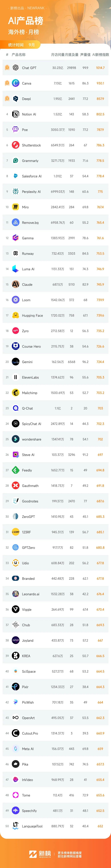Select the Notion AI icon
Image resolution: width=111 pixels, height=868 pixels.
click(x=15, y=114)
